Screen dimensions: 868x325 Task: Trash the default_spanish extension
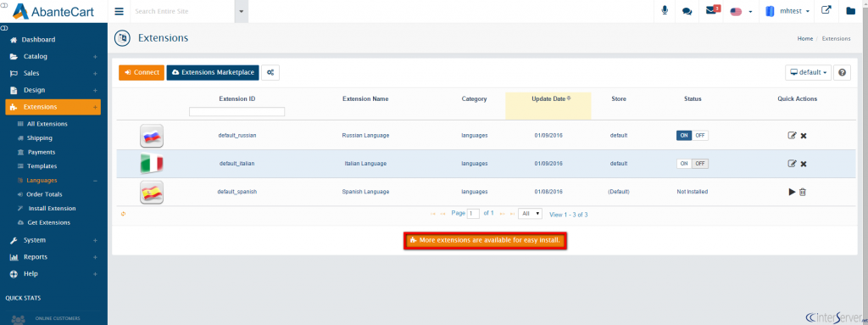(803, 192)
